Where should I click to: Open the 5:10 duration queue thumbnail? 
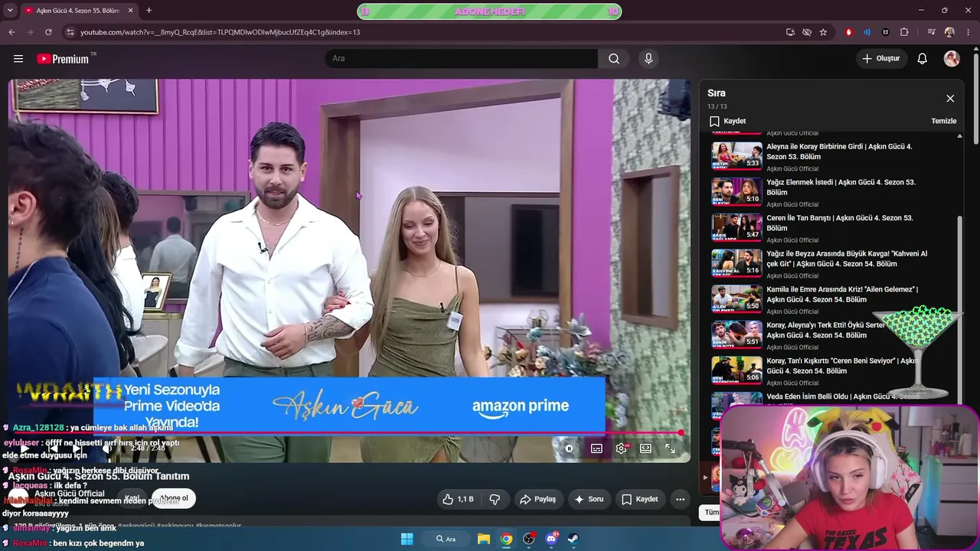click(x=737, y=191)
